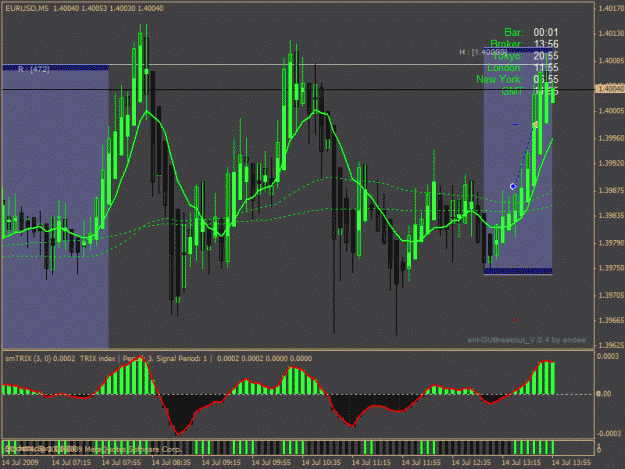Screen dimensions: 625x469
Task: Click price scale value 1.40170
Action: [611, 8]
